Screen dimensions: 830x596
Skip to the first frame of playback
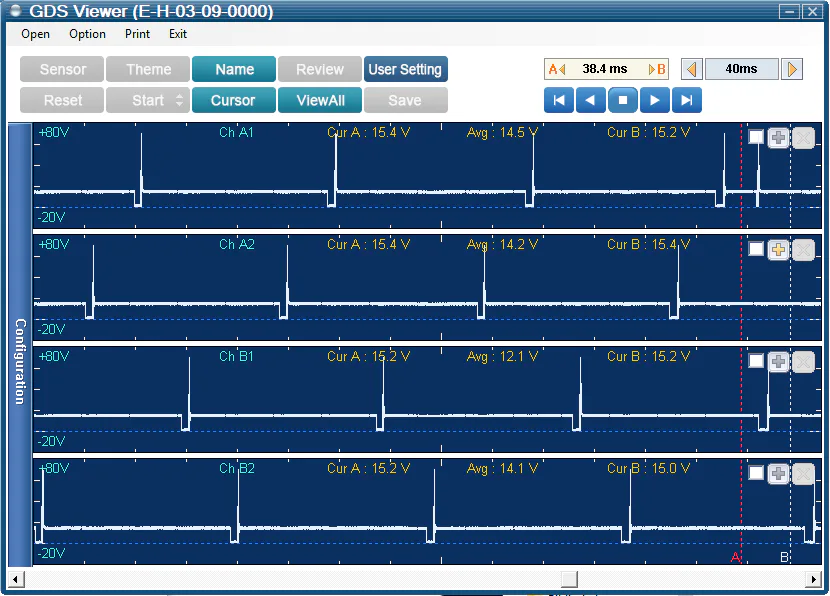coord(559,100)
